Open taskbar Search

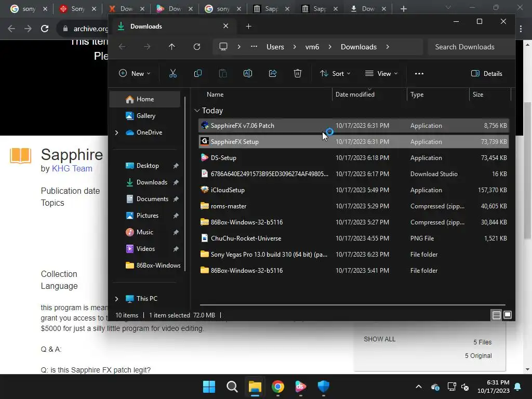[x=232, y=387]
